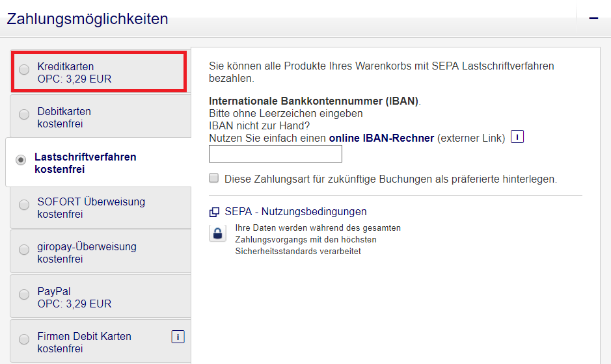Screen dimensions: 611x364
Task: Open the giropay-Überweisung kostenfrei tab label
Action: pos(87,253)
